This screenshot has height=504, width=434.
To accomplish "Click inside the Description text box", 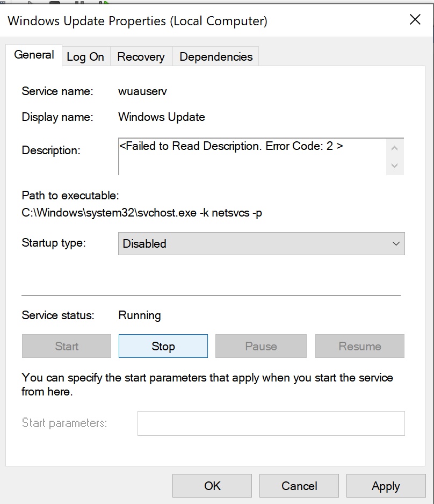I will (x=252, y=156).
